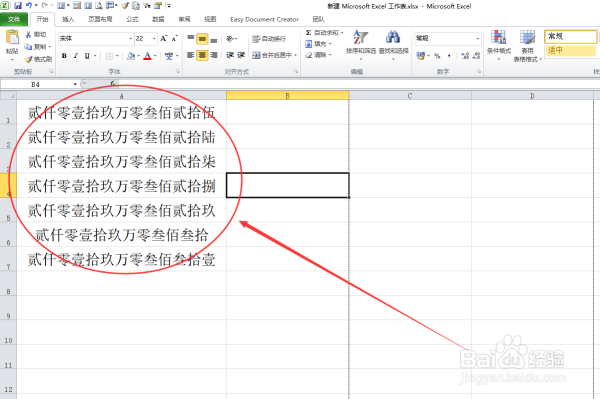
Task: Toggle middle vertical alignment
Action: (x=202, y=39)
